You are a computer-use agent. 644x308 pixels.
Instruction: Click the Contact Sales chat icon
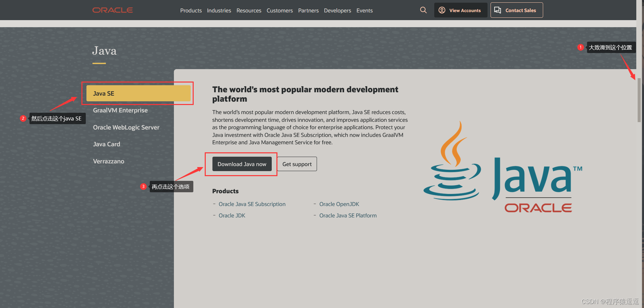pyautogui.click(x=498, y=10)
